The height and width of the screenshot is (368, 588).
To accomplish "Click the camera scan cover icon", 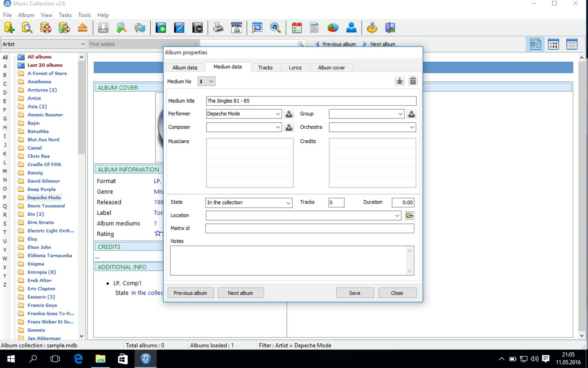I will pos(140,28).
